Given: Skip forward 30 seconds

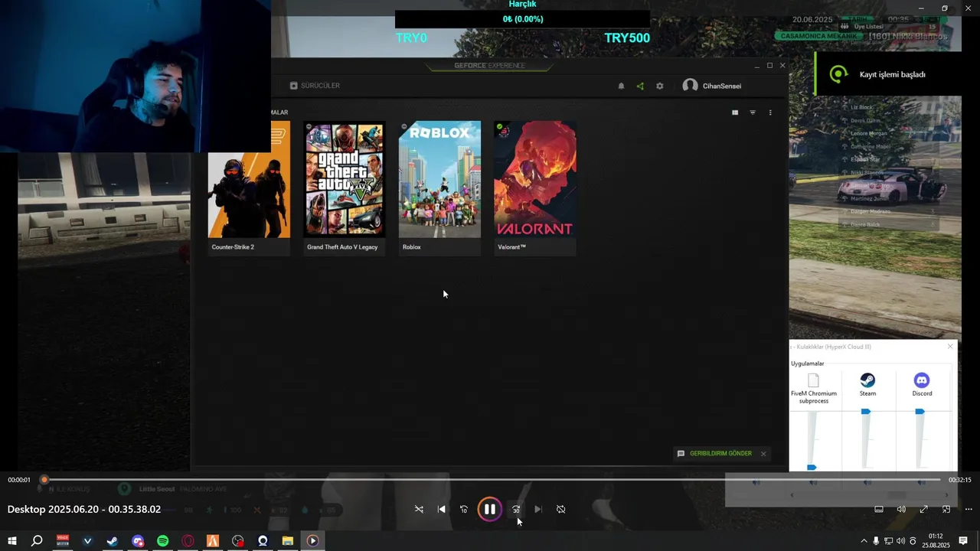Looking at the screenshot, I should (516, 509).
